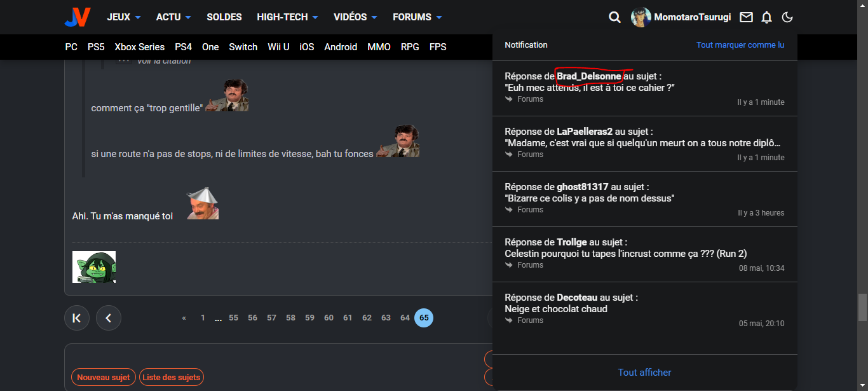Open notification from Brad_Delsonne
Screen dimensions: 868x391
(x=644, y=88)
